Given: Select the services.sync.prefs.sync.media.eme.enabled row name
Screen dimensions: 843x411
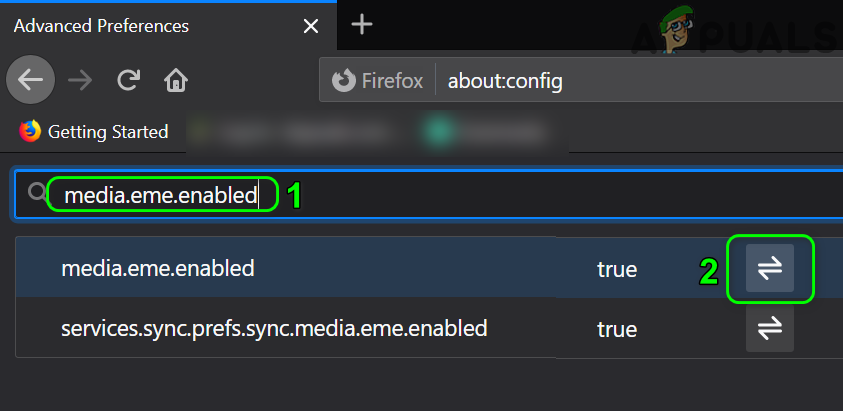Looking at the screenshot, I should (274, 328).
